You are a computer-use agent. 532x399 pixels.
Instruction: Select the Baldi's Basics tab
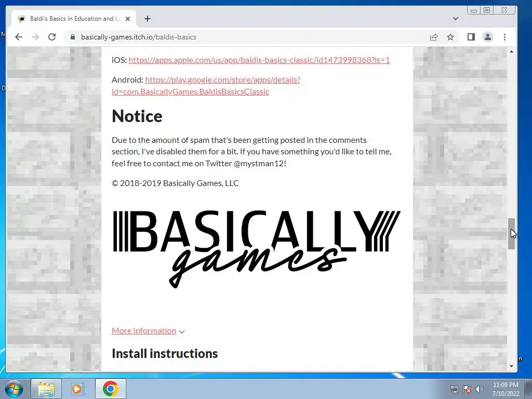click(74, 19)
